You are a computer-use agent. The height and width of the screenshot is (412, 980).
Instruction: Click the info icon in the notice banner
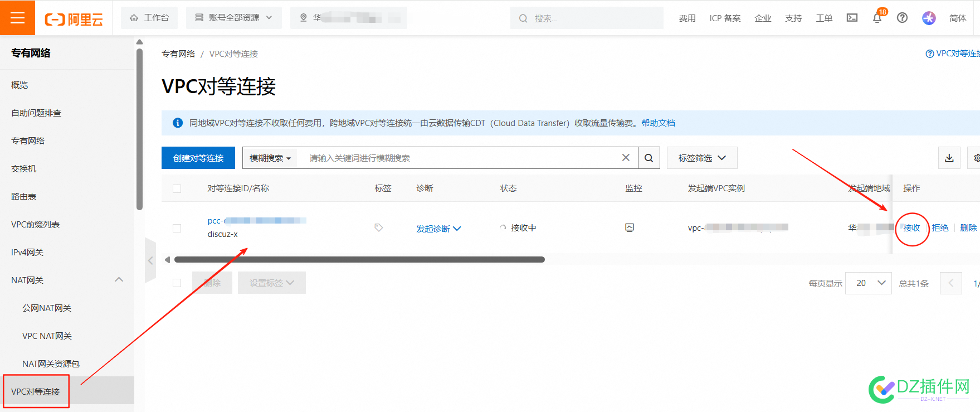(x=178, y=123)
